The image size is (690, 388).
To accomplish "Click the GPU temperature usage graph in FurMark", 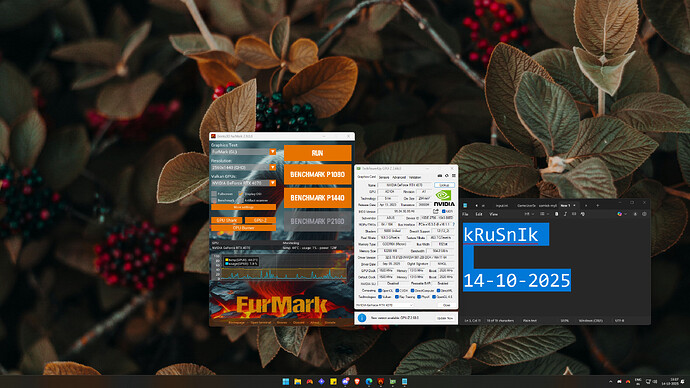I will tap(280, 267).
